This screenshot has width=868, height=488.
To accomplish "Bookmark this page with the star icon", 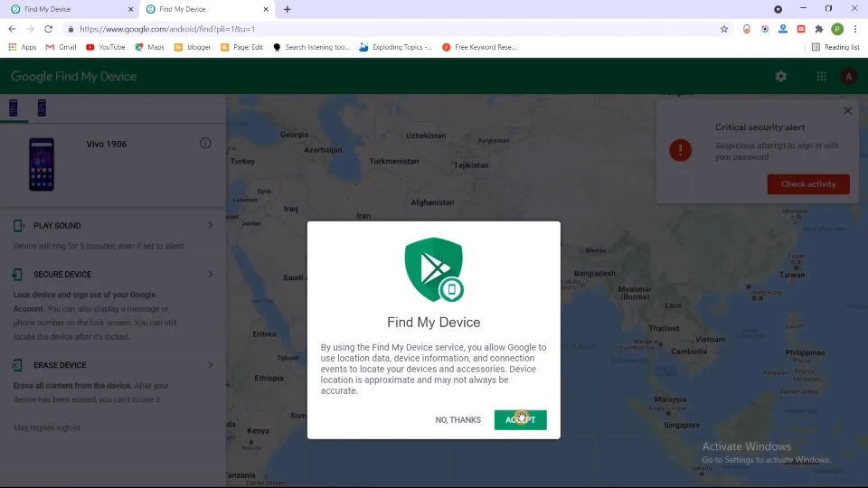I will pyautogui.click(x=723, y=29).
